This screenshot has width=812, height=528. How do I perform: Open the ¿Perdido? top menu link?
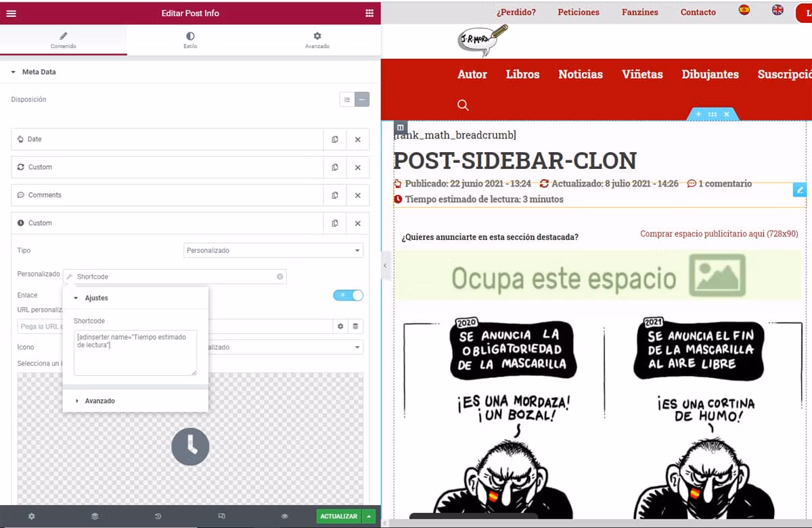(516, 12)
